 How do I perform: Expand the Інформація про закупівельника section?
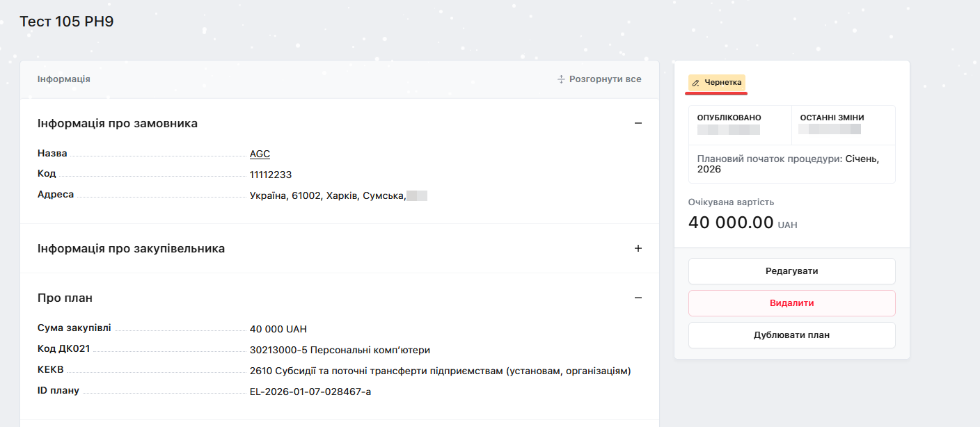[638, 248]
